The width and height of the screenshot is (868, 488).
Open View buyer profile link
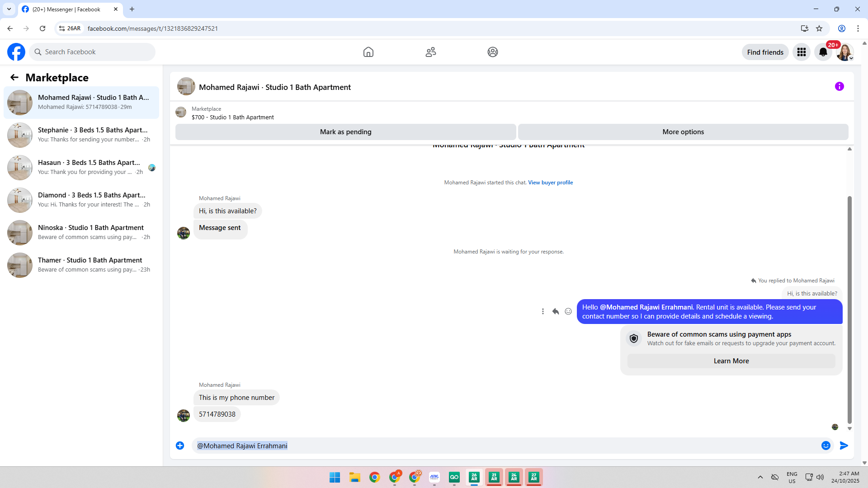pos(551,183)
